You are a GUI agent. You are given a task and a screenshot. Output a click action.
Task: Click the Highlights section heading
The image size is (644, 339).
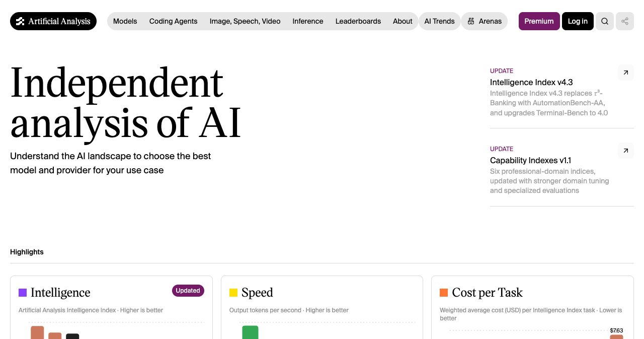[27, 252]
